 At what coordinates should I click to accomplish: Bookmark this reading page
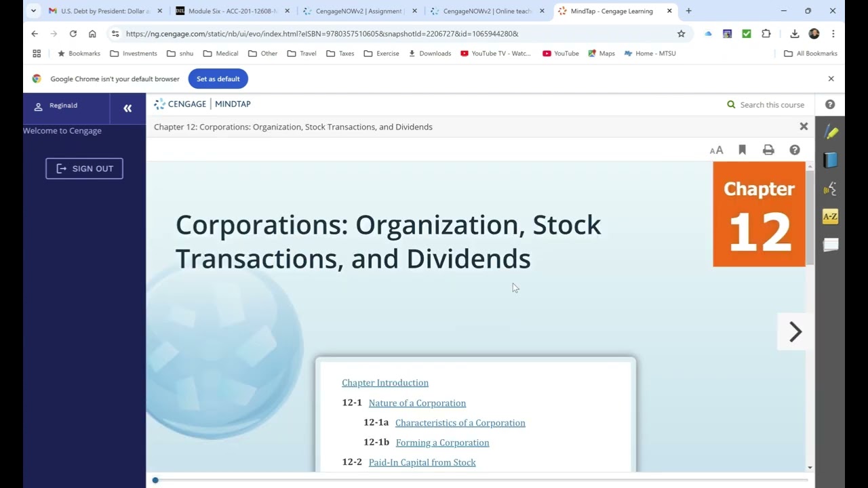[742, 150]
